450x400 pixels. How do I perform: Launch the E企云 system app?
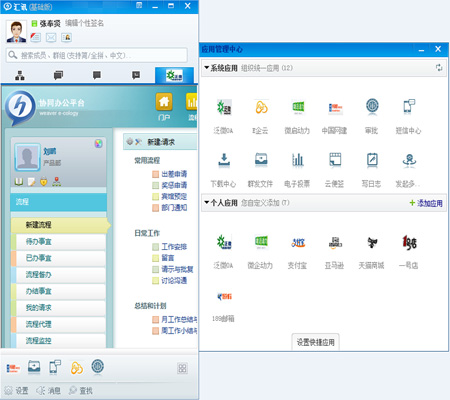[261, 108]
